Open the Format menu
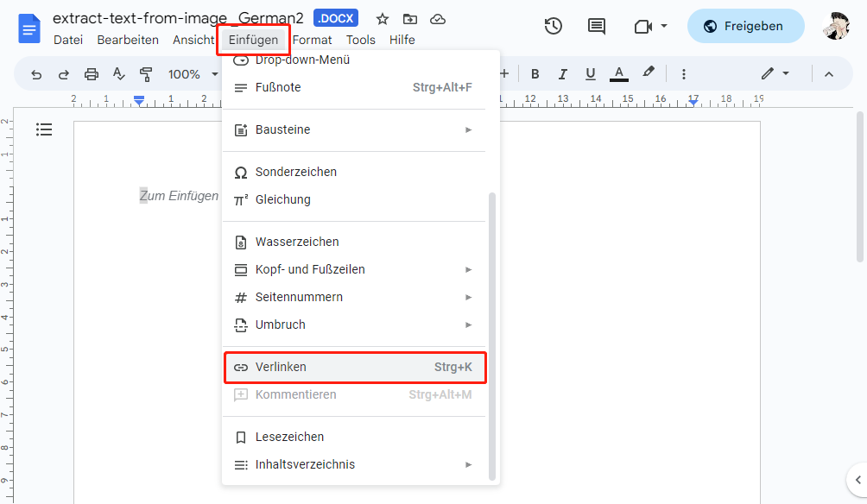Viewport: 867px width, 504px height. click(x=312, y=40)
